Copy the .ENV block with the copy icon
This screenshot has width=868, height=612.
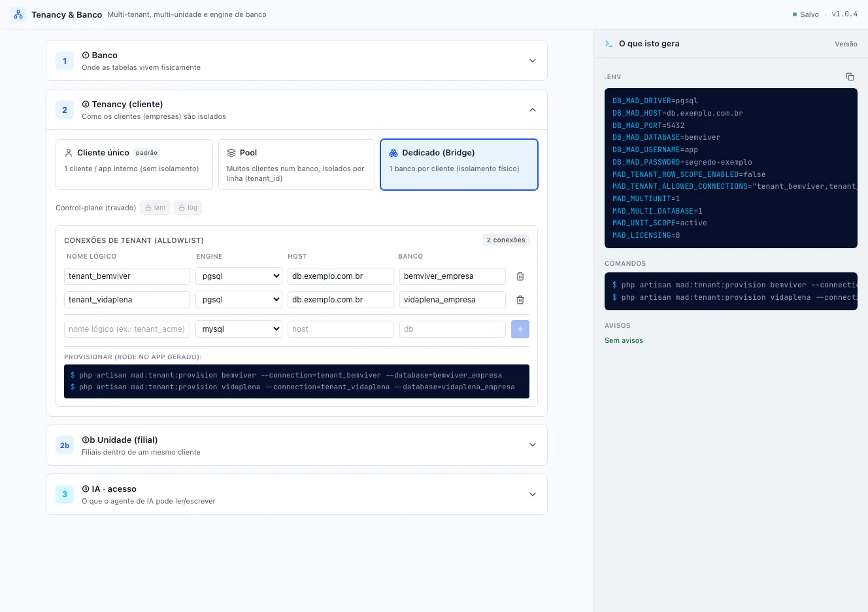point(850,76)
